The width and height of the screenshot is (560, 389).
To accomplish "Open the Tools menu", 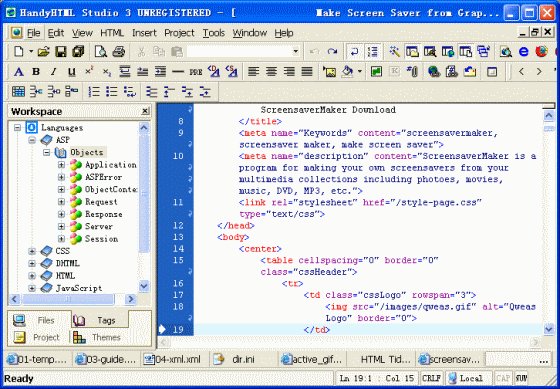I will [214, 33].
